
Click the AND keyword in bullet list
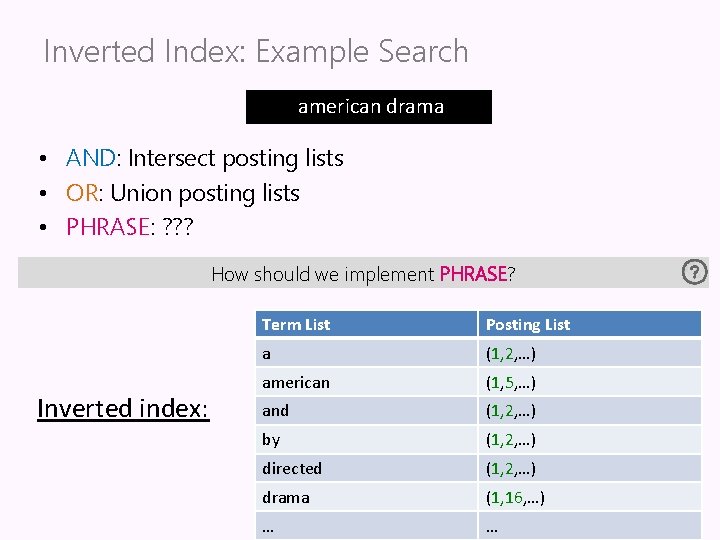coord(90,158)
